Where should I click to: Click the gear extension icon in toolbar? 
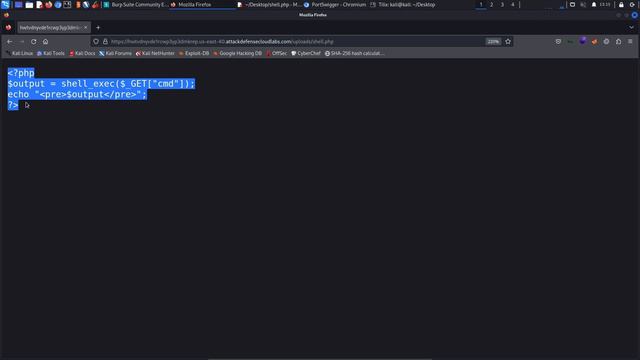tap(606, 41)
